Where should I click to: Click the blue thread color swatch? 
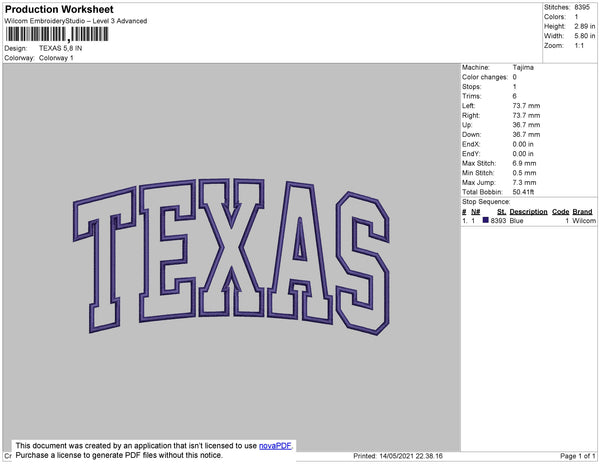click(485, 220)
